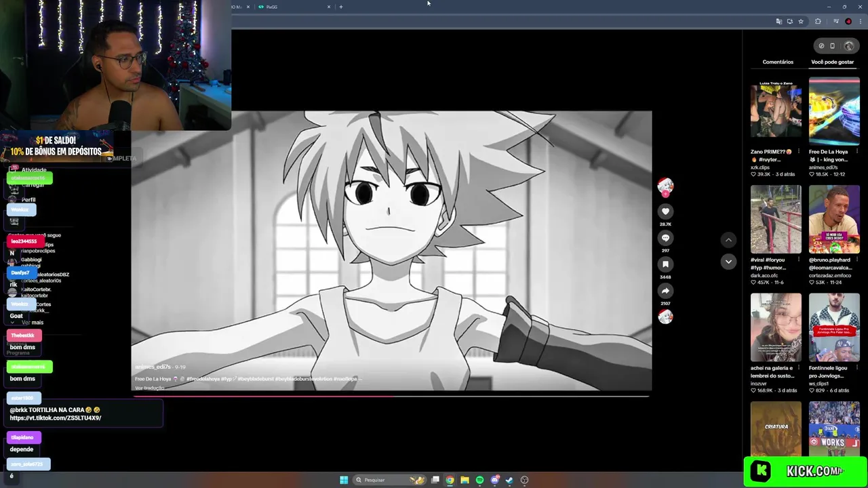Open the Free De La Hoya suggested thumbnail
Image resolution: width=868 pixels, height=488 pixels.
(x=834, y=111)
